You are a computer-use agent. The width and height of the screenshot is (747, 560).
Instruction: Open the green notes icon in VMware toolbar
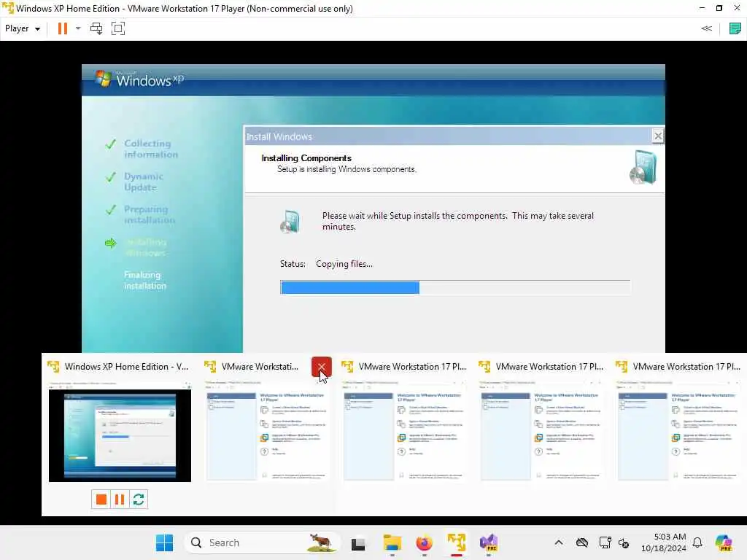click(x=735, y=28)
